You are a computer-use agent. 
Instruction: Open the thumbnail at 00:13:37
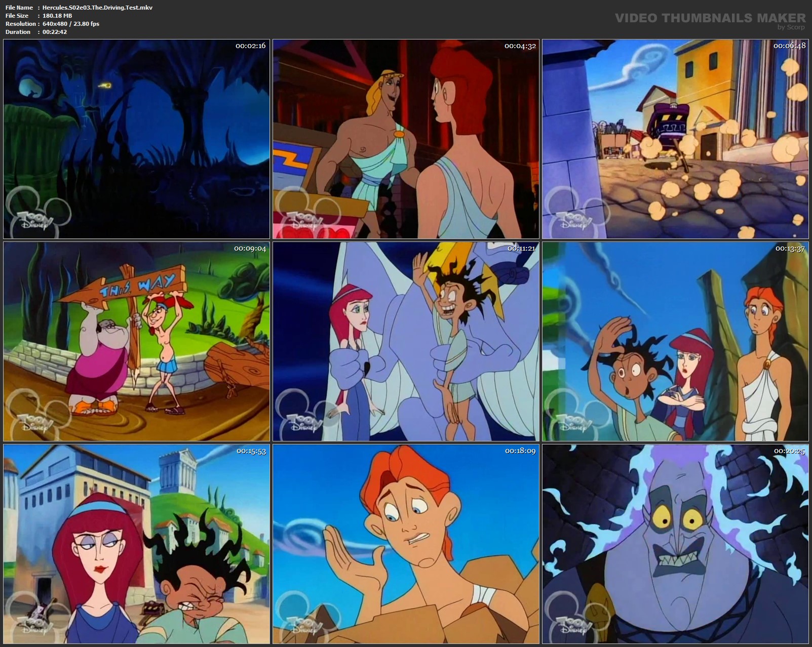coord(675,342)
